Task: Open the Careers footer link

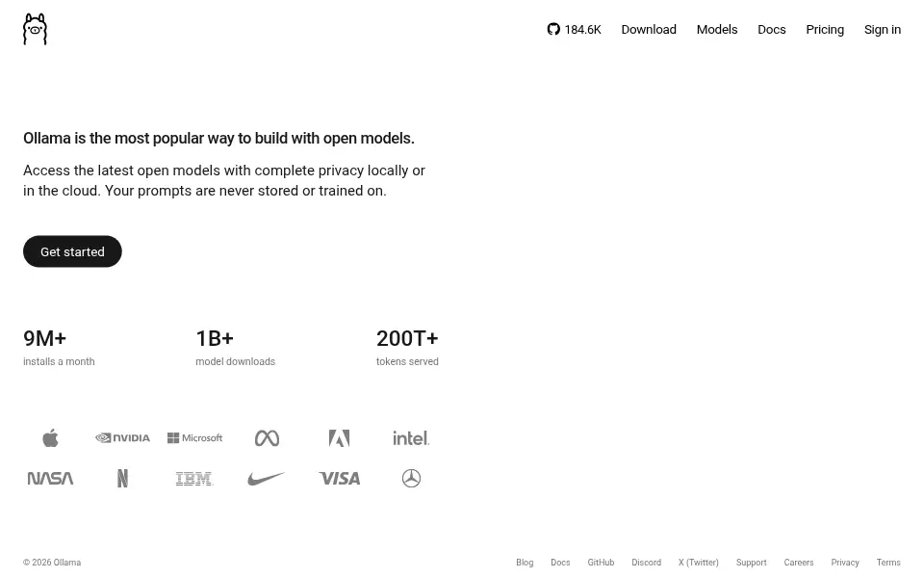Action: tap(799, 563)
